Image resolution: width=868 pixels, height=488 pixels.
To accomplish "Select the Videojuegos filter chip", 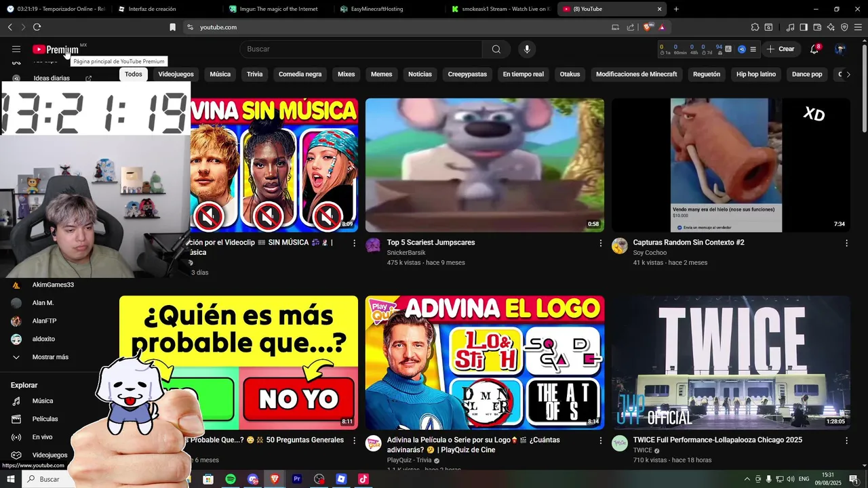I will point(176,75).
